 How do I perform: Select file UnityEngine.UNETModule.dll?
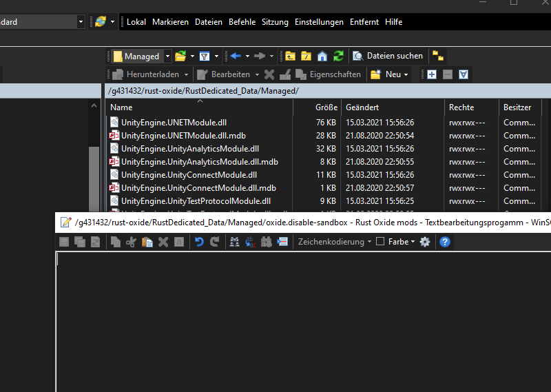174,123
